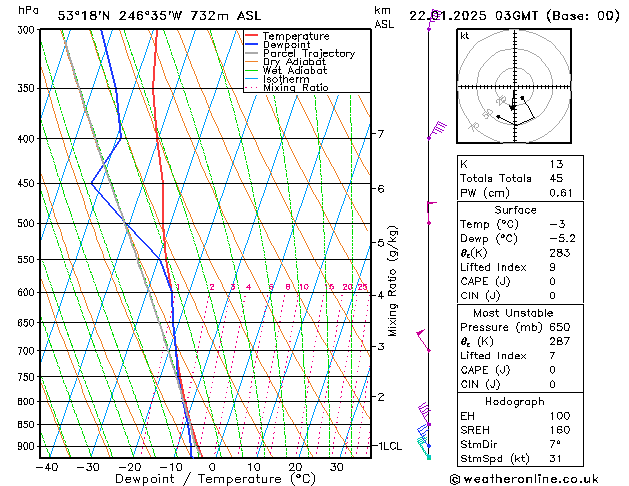
Task: Click the station coordinates title text
Action: point(145,15)
